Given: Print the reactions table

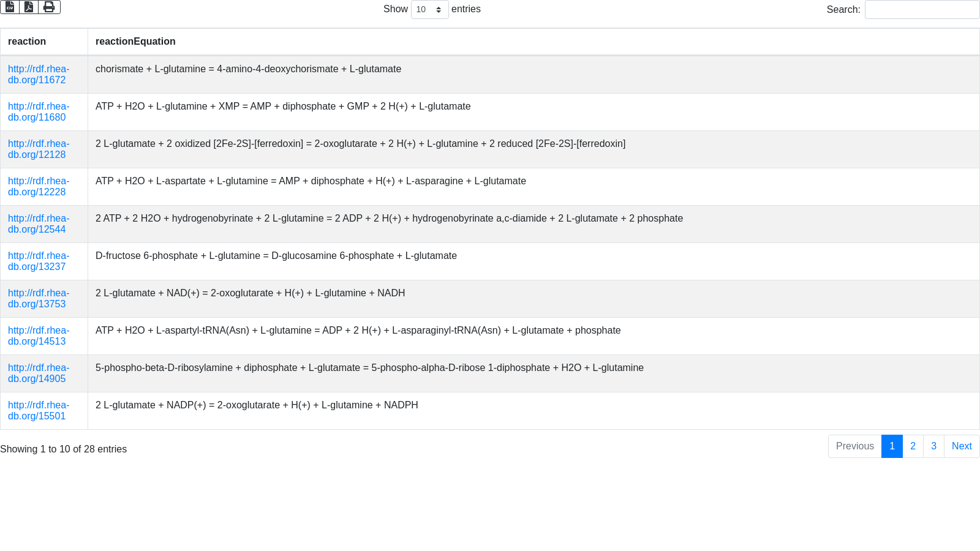Looking at the screenshot, I should [x=49, y=7].
